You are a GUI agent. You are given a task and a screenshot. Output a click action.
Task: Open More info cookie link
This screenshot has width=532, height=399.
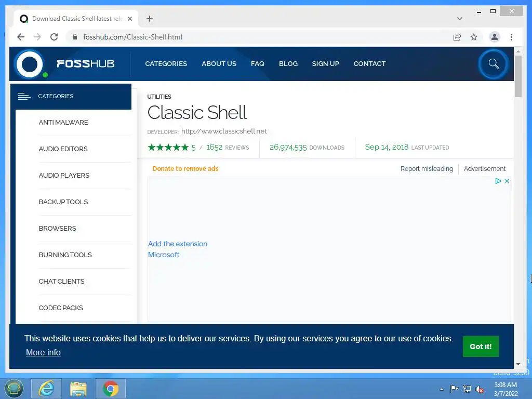[x=43, y=353]
